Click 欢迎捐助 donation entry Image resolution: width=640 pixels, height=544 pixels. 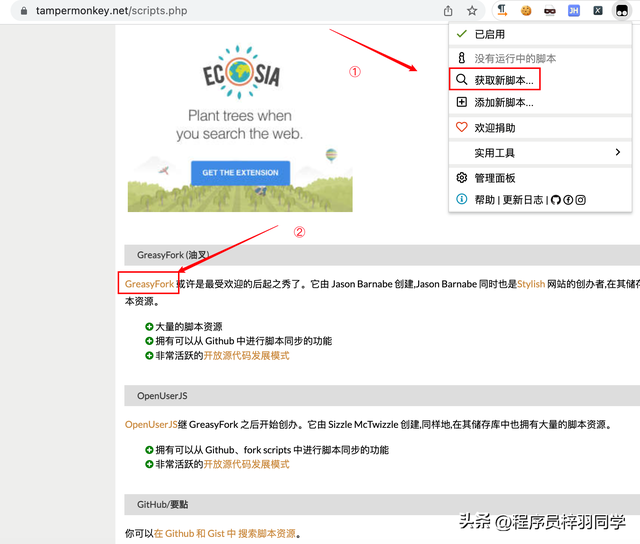tap(540, 128)
